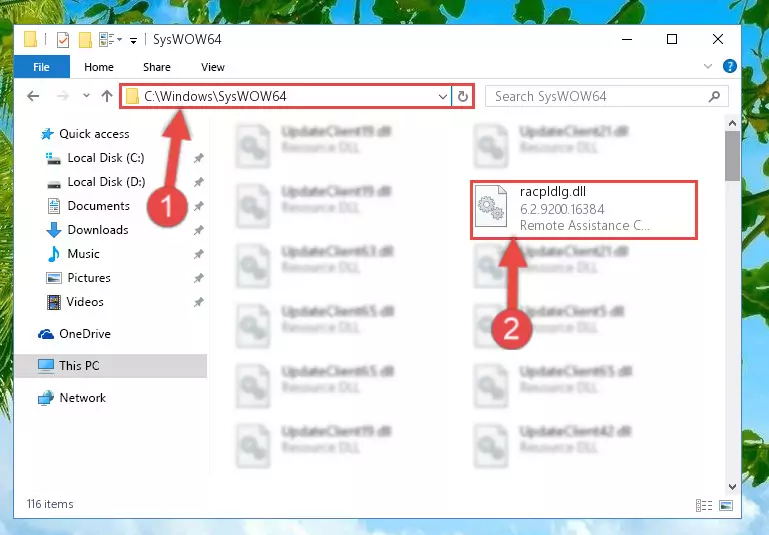Click pin icon next to Videos
This screenshot has width=769, height=535.
pyautogui.click(x=199, y=302)
